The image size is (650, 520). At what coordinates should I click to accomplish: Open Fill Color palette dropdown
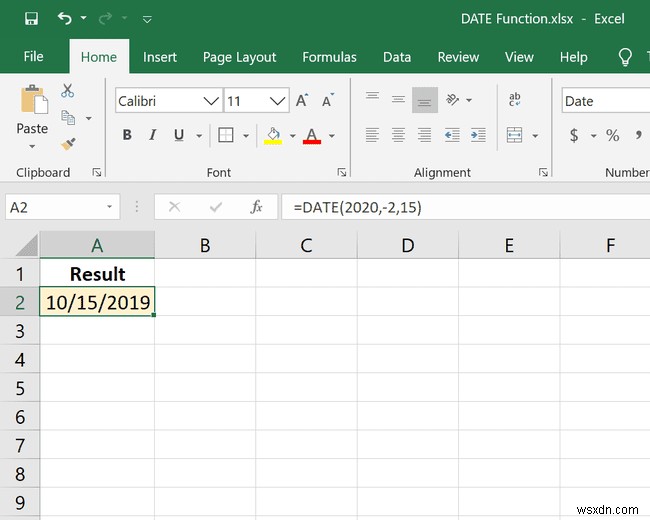pos(292,136)
